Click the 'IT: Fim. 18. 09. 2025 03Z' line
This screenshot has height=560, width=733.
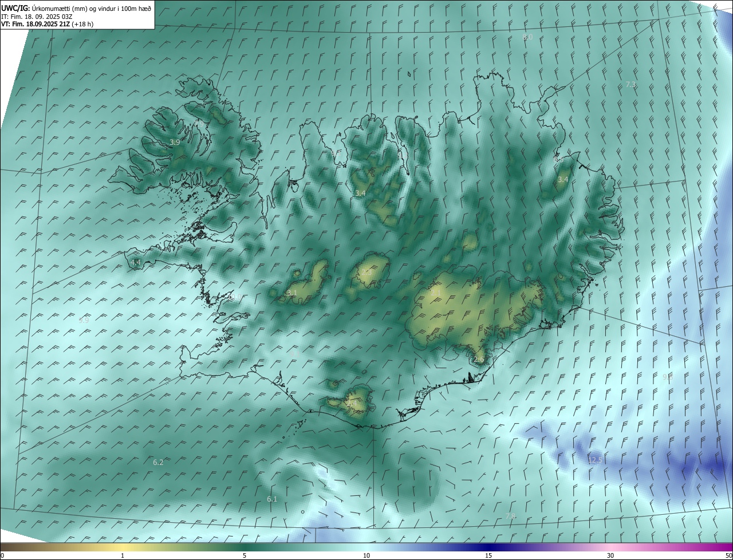click(37, 17)
